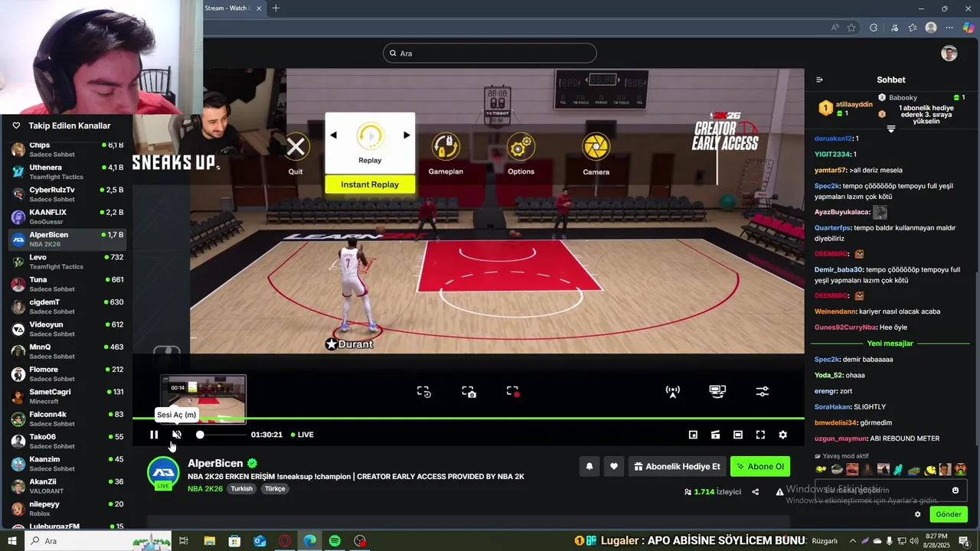
Task: Collapse the Sohbet chat panel
Action: [x=819, y=80]
